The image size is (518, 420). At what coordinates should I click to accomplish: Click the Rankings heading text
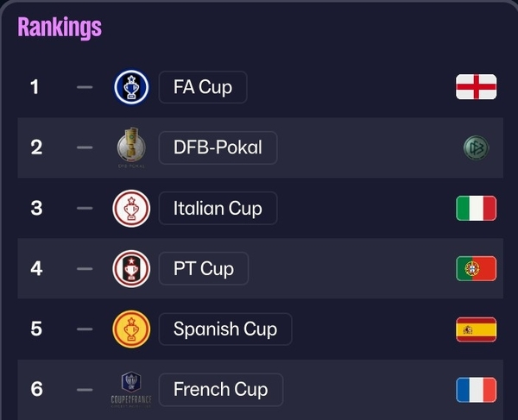pyautogui.click(x=60, y=28)
